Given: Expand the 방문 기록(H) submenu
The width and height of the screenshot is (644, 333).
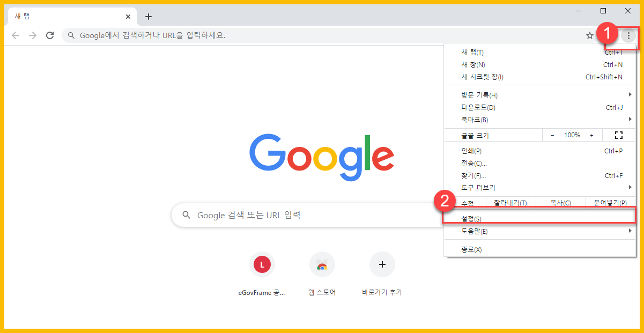Looking at the screenshot, I should pos(540,95).
